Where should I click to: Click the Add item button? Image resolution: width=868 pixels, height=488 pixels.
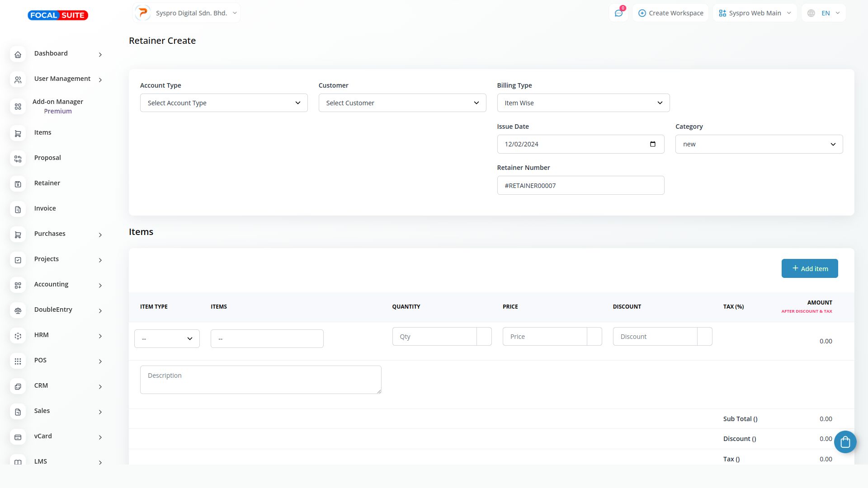(x=809, y=268)
